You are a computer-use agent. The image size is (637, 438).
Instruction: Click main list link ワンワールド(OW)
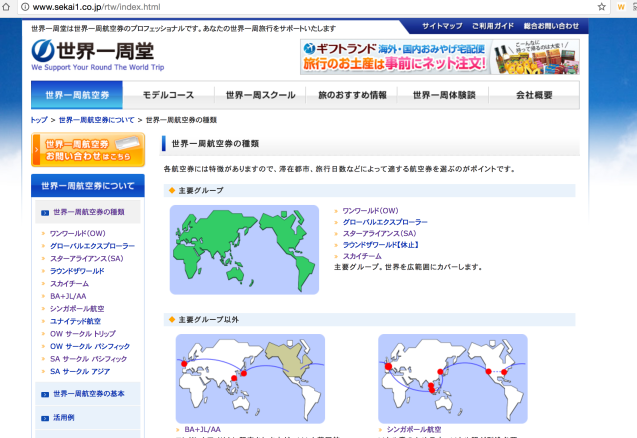[x=370, y=210]
